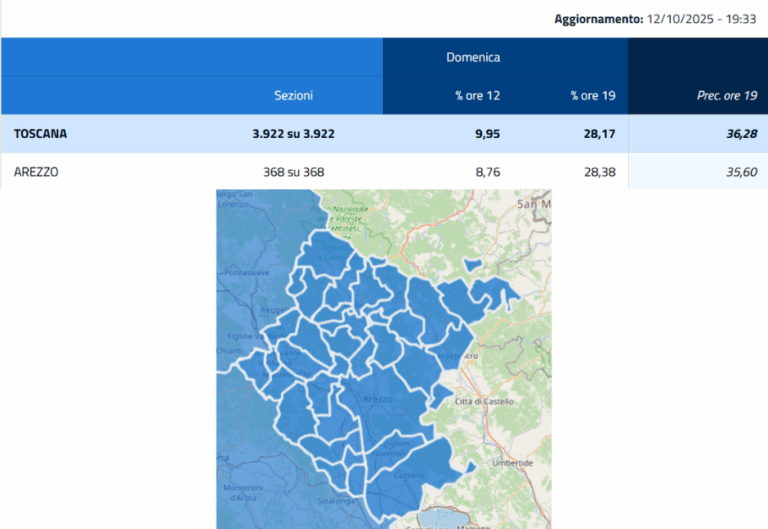Select the % ore 19 column header
The width and height of the screenshot is (768, 529).
point(592,95)
